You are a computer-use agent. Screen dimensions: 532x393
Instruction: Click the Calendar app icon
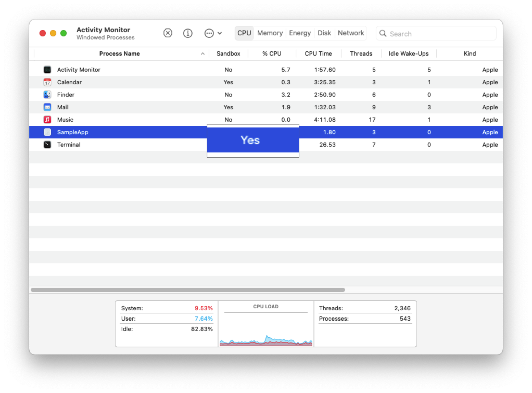coord(47,82)
